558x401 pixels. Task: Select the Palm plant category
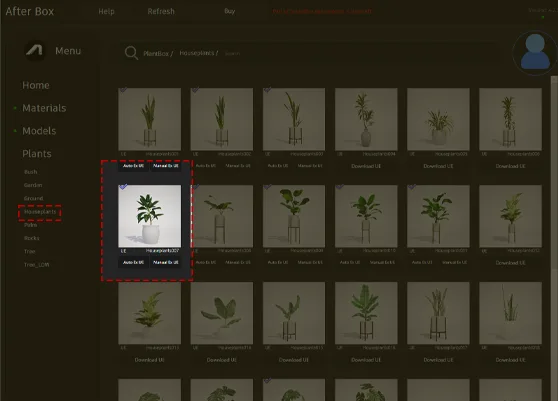point(31,225)
